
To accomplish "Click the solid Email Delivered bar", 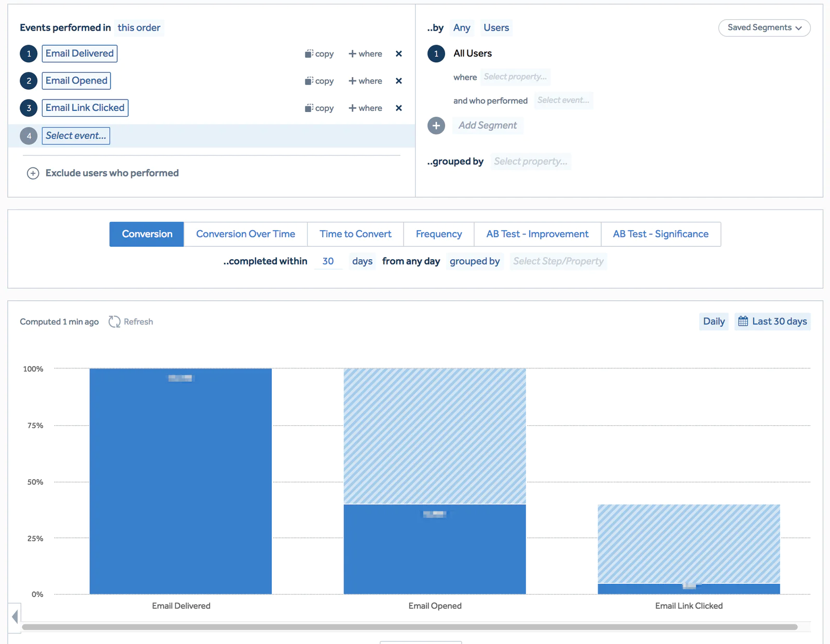I will click(181, 482).
